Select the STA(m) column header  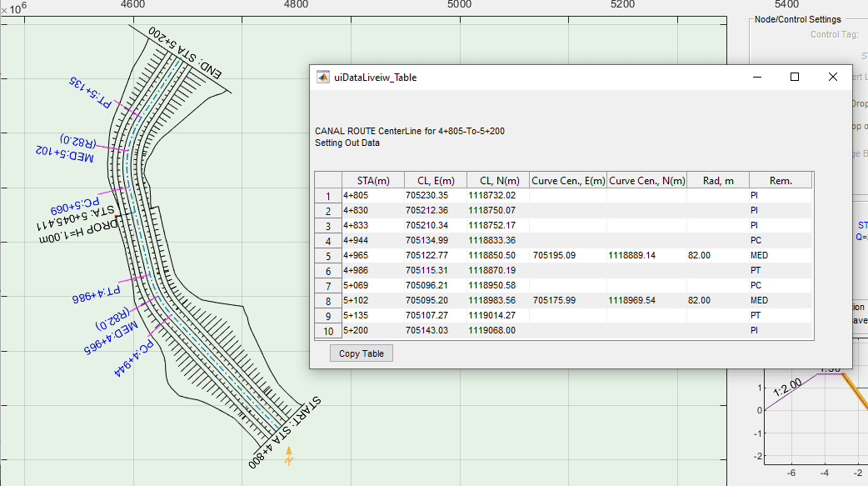372,180
